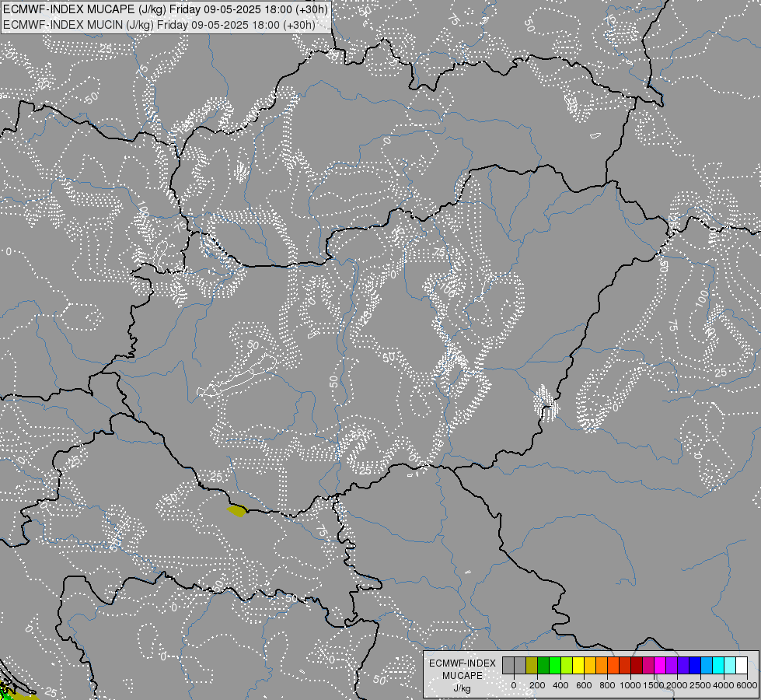Select the dark green legend swatch
Image resolution: width=761 pixels, height=700 pixels.
click(543, 665)
